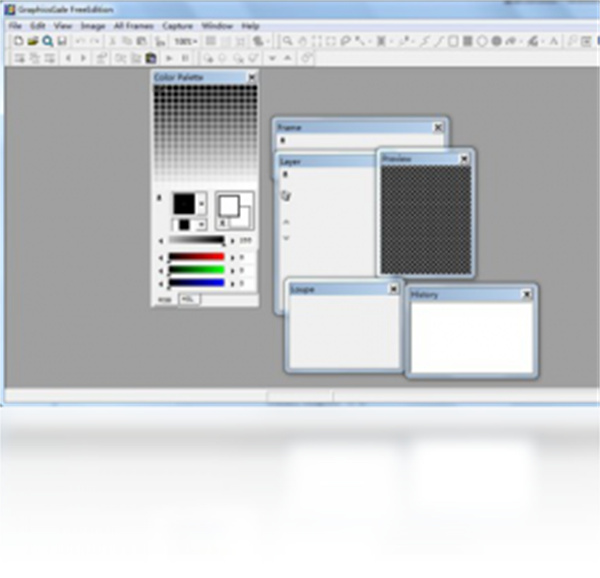Increase red value with right arrow
This screenshot has height=578, width=600.
[232, 258]
